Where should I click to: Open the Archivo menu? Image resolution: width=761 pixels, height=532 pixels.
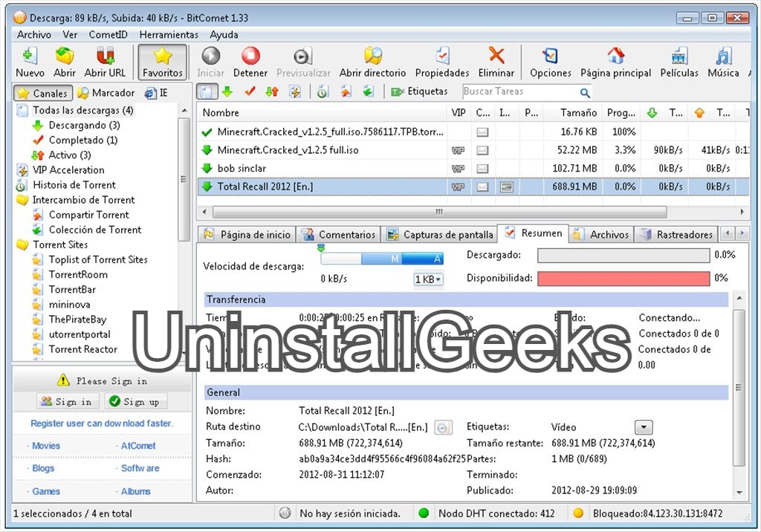[34, 34]
